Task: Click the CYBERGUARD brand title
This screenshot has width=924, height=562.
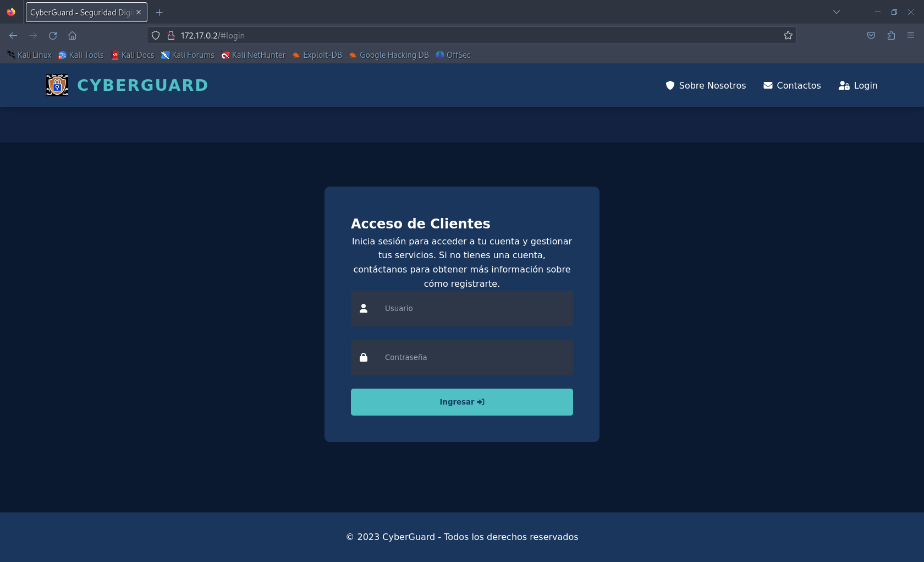Action: coord(142,85)
